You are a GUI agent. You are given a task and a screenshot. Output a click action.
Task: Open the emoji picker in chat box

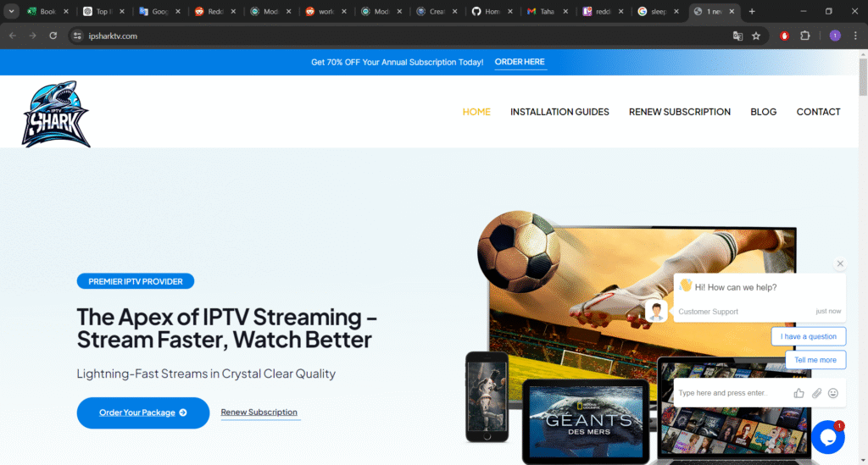(x=833, y=393)
